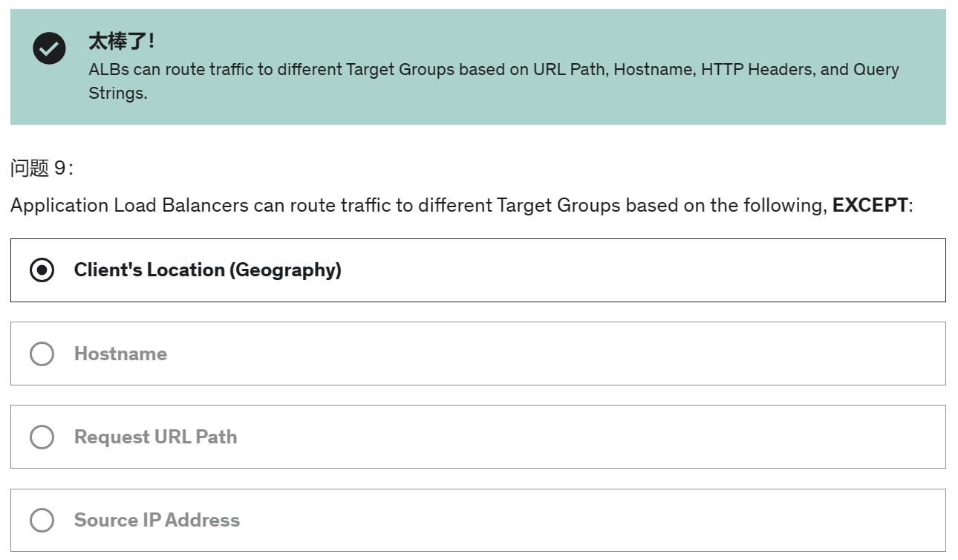Click the "Hostname" answer label text
Viewport: 958px width, 560px height.
coord(120,354)
